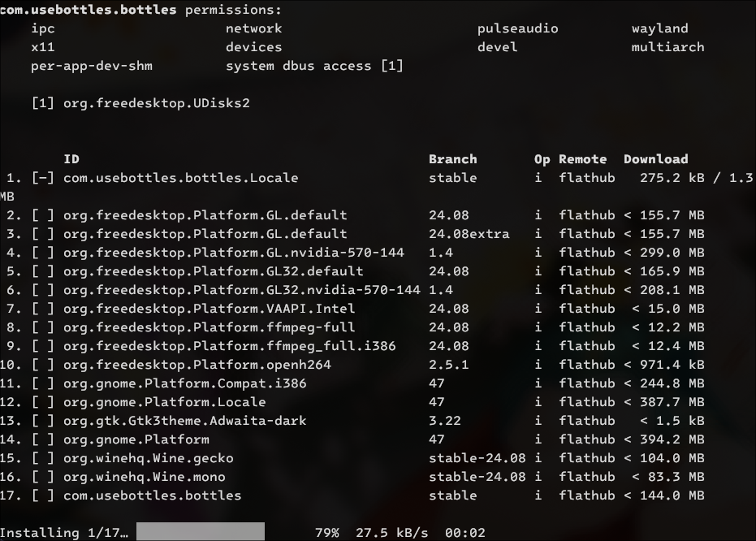Image resolution: width=756 pixels, height=541 pixels.
Task: Click the org.freedesktop.Platform.openh264 package name
Action: [197, 365]
